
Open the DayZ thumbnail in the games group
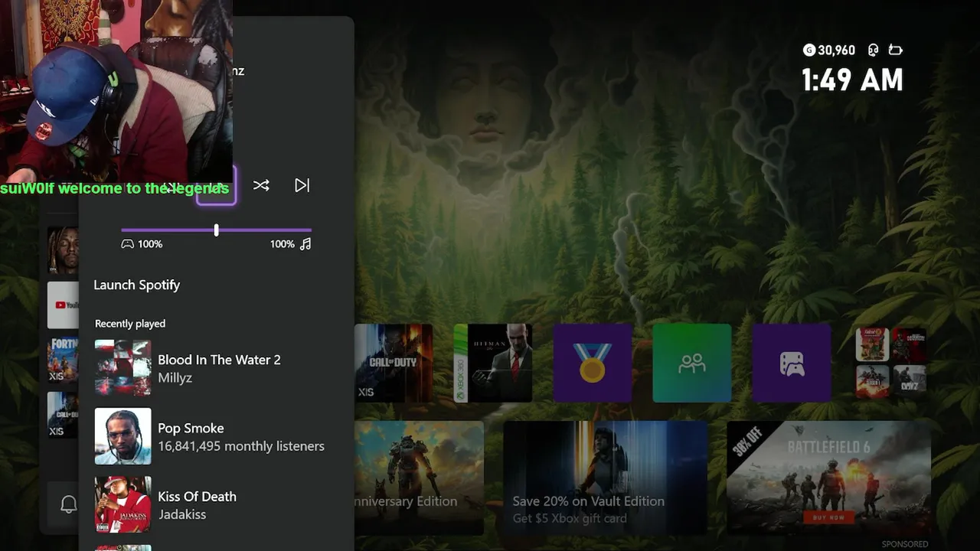[x=910, y=381]
